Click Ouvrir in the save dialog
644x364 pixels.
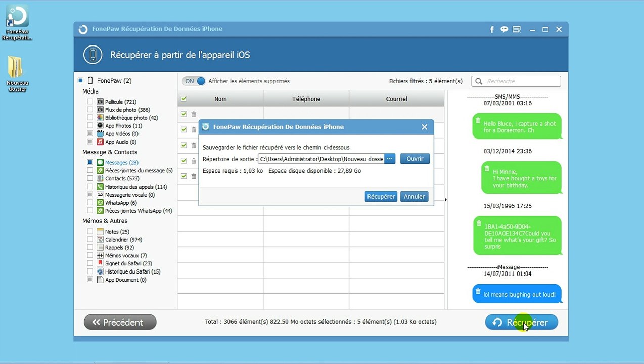[415, 159]
